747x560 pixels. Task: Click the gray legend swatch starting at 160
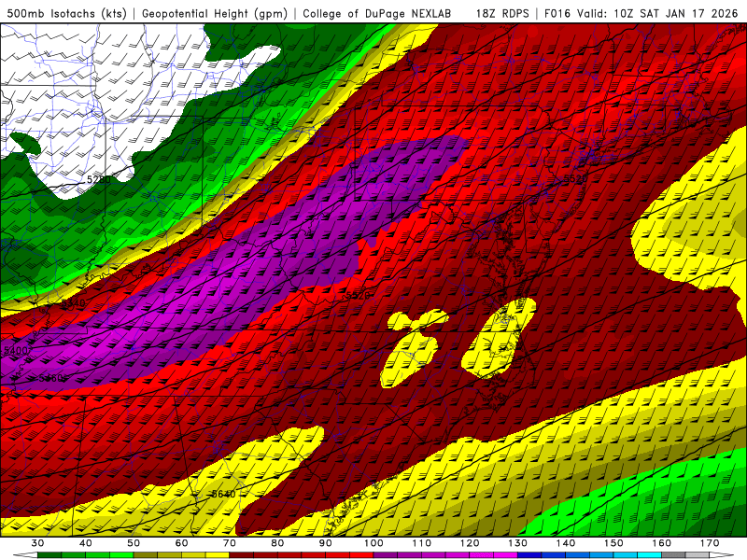pyautogui.click(x=673, y=555)
